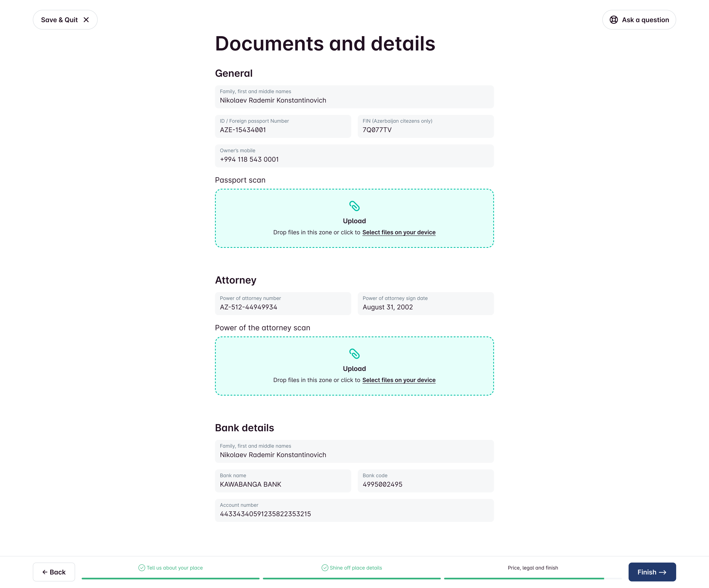Click the lifebuoy help icon
Screen dimensions: 709x588
(613, 20)
